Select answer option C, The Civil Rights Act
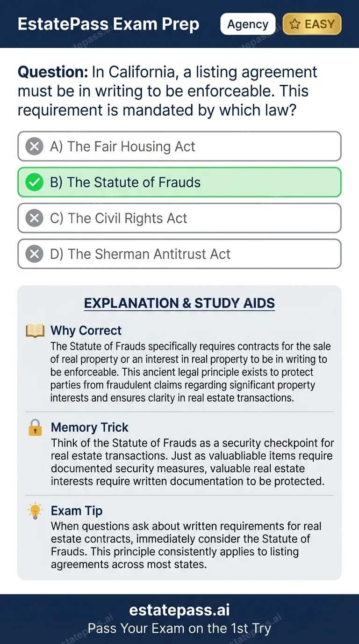Screen dimensions: 359x644 click(179, 218)
